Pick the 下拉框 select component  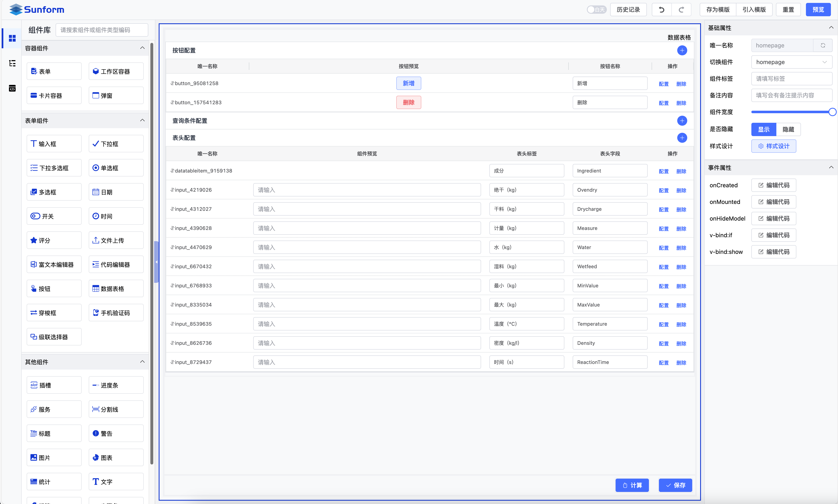click(116, 144)
